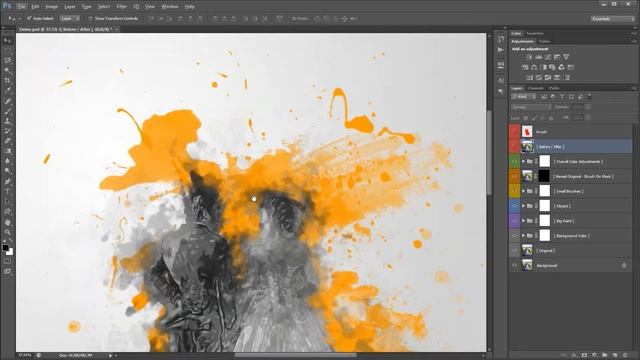This screenshot has height=360, width=640.
Task: Select the Crop tool
Action: tap(7, 81)
